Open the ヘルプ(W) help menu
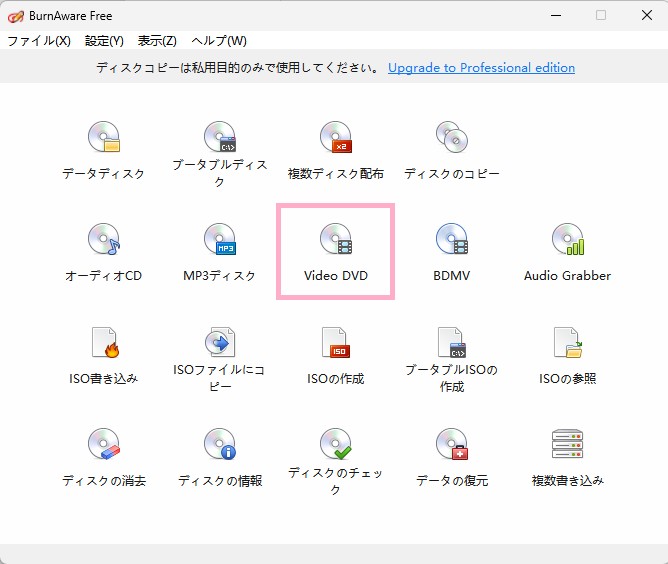This screenshot has height=564, width=668. (219, 41)
